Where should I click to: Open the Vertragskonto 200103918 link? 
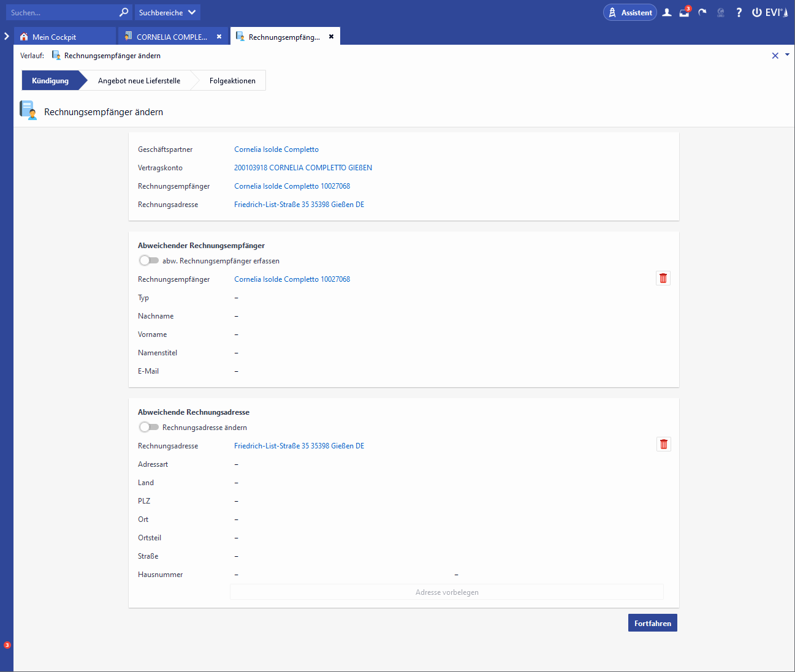pyautogui.click(x=303, y=168)
